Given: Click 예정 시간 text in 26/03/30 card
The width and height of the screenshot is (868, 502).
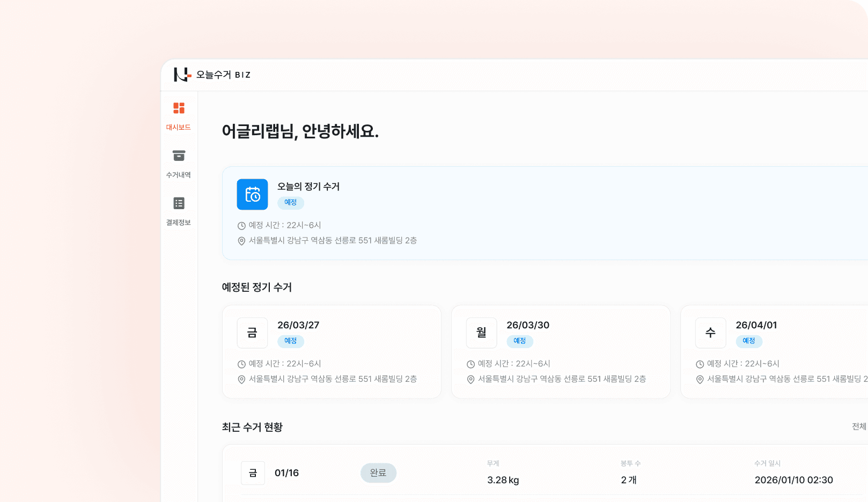Looking at the screenshot, I should click(x=514, y=364).
